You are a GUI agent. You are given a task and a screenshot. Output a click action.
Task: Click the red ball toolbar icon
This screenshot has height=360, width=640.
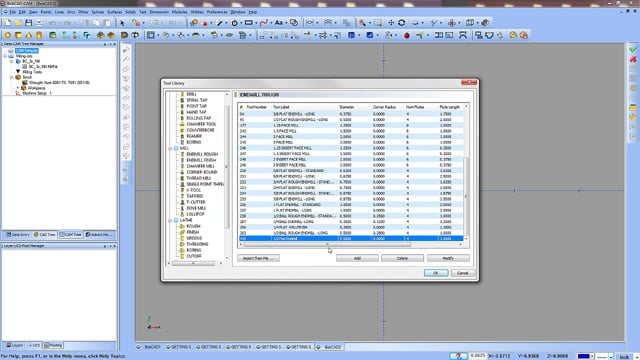tap(407, 36)
